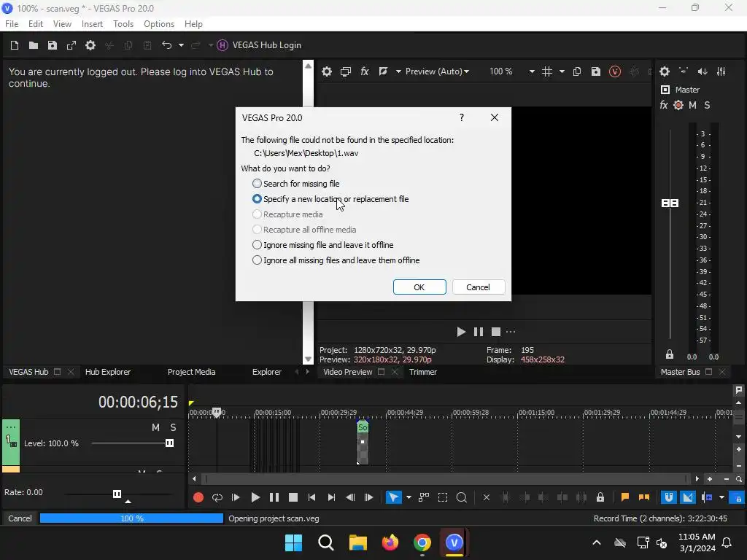Viewport: 747px width, 560px height.
Task: Select the Normal Edit tool arrow
Action: point(393,497)
